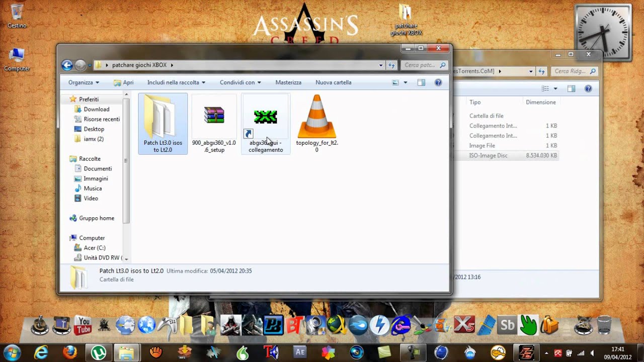Select the abgx360gui collegamento shortcut
Image resolution: width=644 pixels, height=362 pixels.
[x=266, y=124]
